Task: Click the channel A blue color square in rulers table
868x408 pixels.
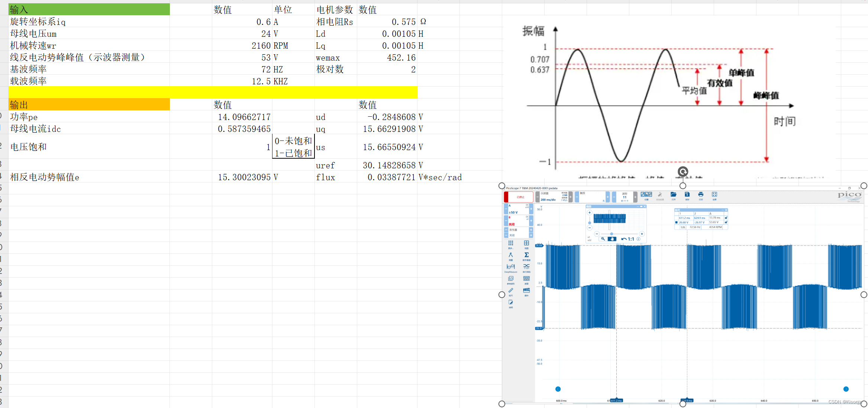Action: (x=676, y=222)
